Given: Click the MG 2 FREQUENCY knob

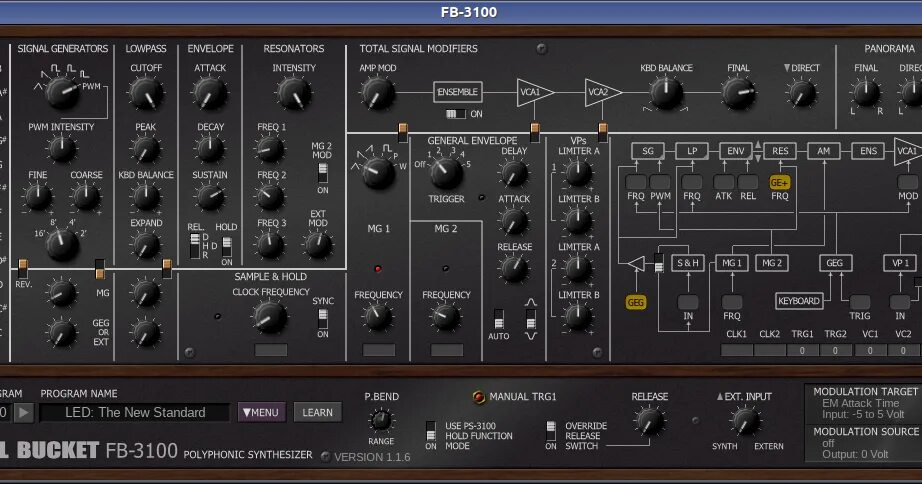Looking at the screenshot, I should tap(446, 316).
